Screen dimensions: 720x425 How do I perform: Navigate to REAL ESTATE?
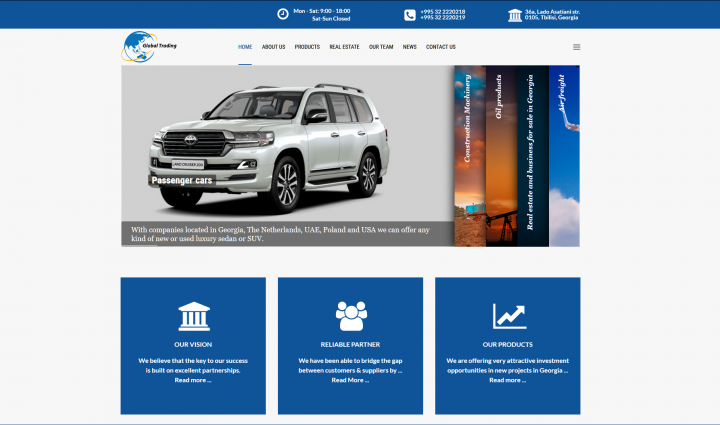coord(344,47)
